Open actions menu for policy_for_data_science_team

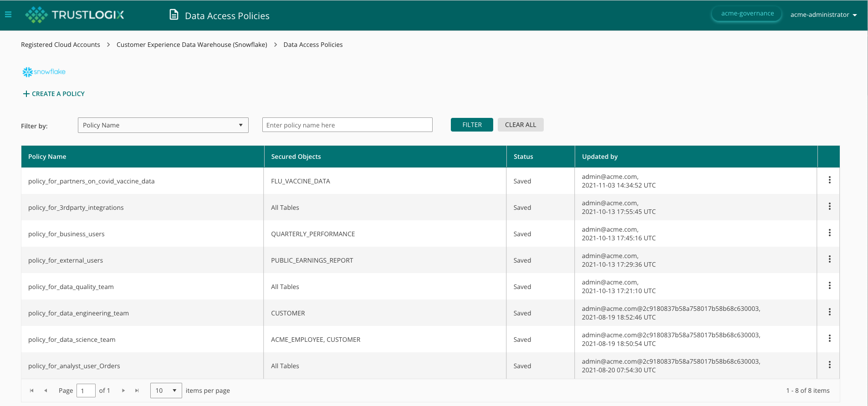829,338
